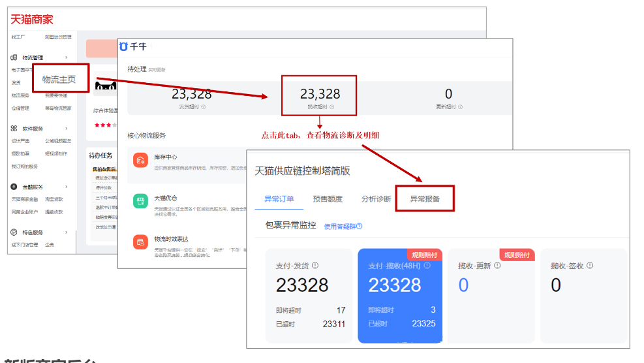Screen dimensions: 644x363
Task: Switch to the 异常报备 tab
Action: pos(424,198)
